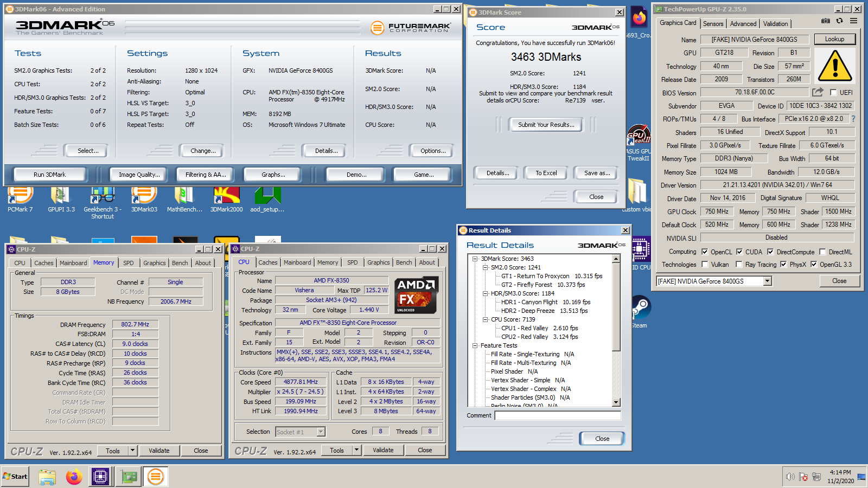
Task: Select GT1 - Return To Proxycon row
Action: [x=552, y=276]
